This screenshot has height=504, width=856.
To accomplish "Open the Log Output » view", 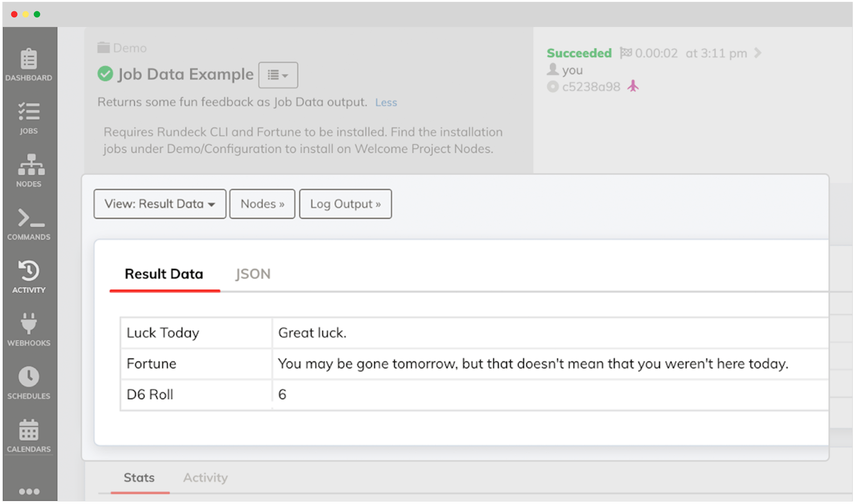I will point(345,204).
